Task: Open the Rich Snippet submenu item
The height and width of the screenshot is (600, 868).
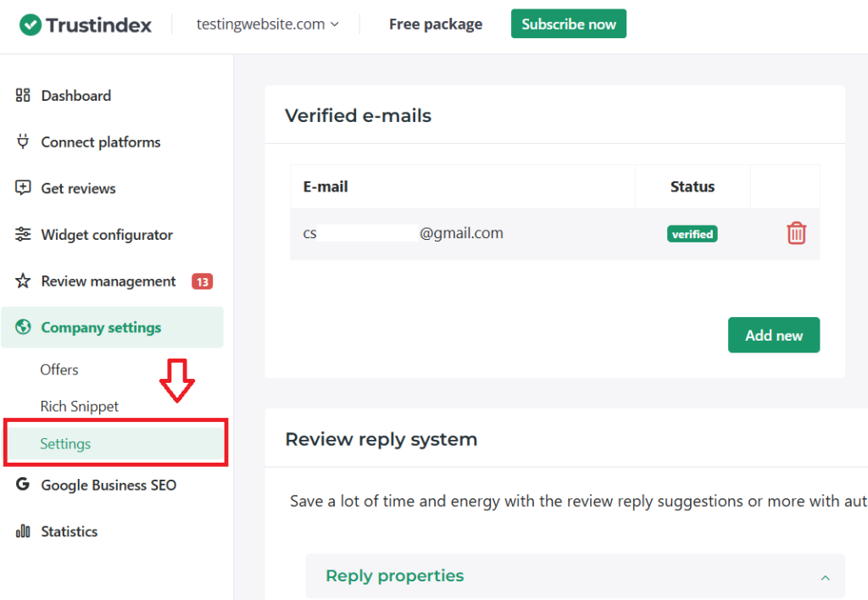Action: pyautogui.click(x=80, y=407)
